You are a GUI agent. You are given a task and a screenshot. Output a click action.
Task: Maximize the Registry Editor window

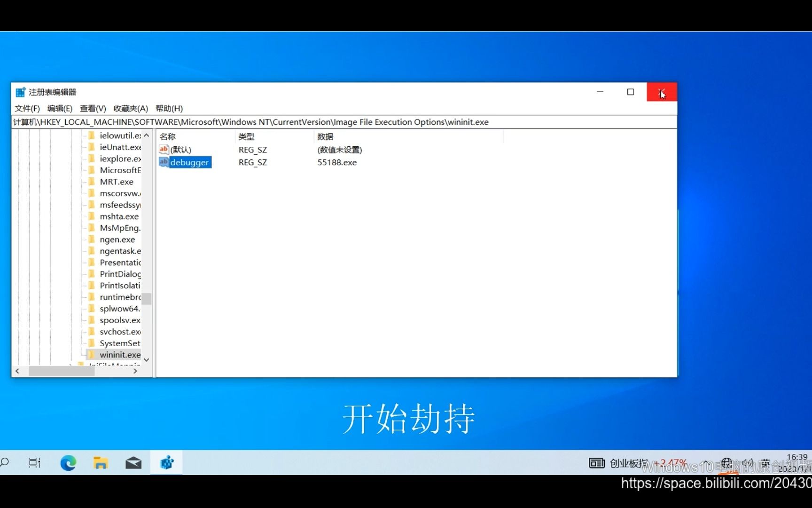[631, 92]
